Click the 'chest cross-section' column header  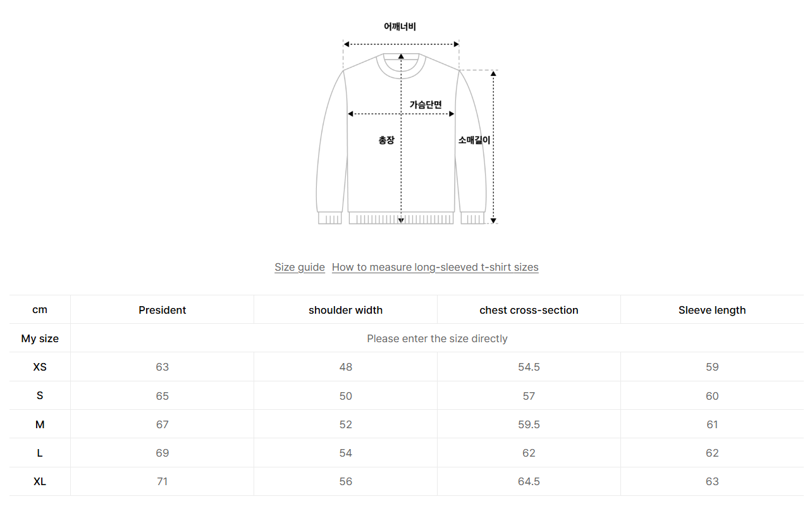[529, 310]
